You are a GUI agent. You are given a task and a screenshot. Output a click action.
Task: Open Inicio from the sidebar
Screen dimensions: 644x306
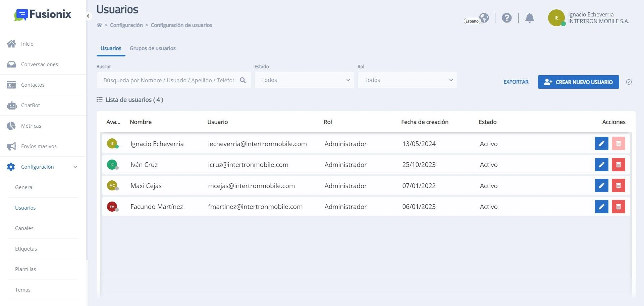pos(27,44)
